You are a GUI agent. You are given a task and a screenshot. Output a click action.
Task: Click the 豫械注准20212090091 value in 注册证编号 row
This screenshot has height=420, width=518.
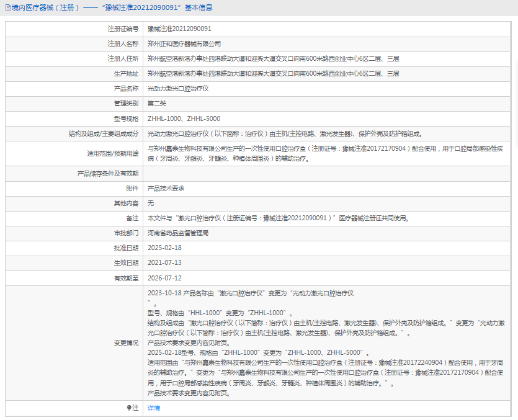179,29
